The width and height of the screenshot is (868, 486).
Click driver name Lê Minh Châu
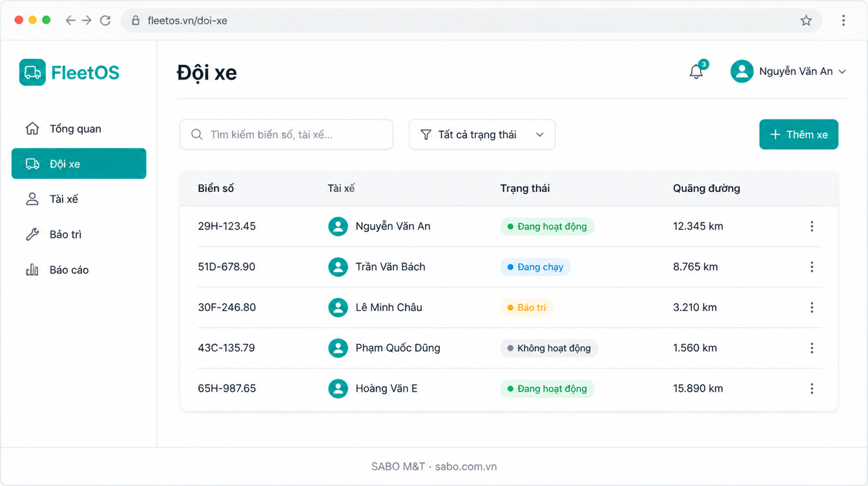[389, 308]
